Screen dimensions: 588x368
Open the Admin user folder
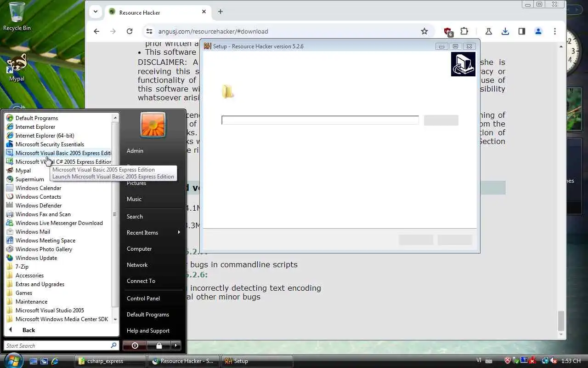[x=135, y=151]
